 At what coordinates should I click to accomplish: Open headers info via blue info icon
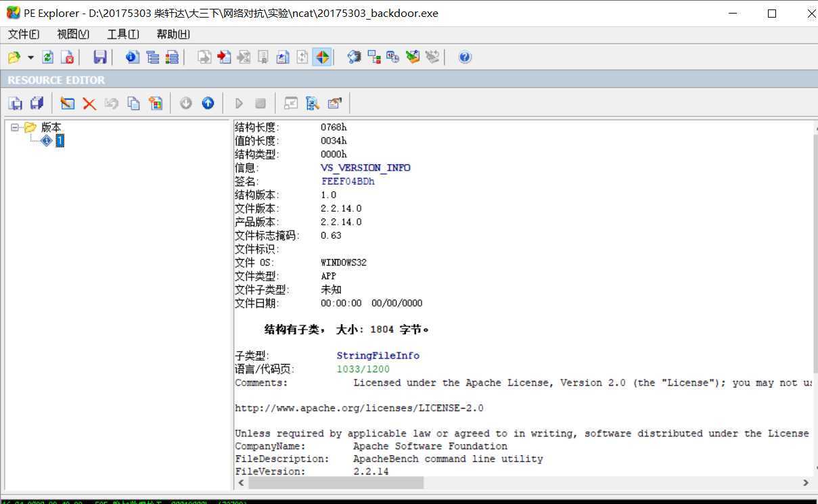(x=133, y=58)
